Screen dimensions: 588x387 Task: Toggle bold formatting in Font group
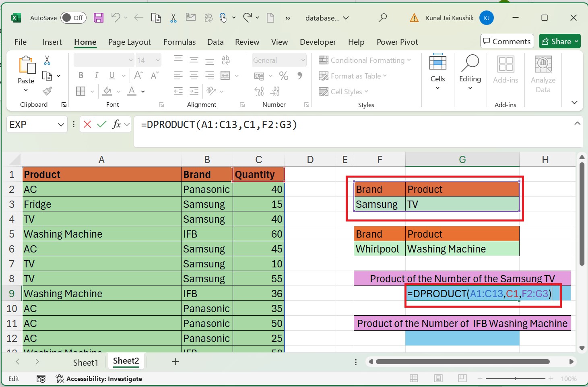[x=80, y=75]
